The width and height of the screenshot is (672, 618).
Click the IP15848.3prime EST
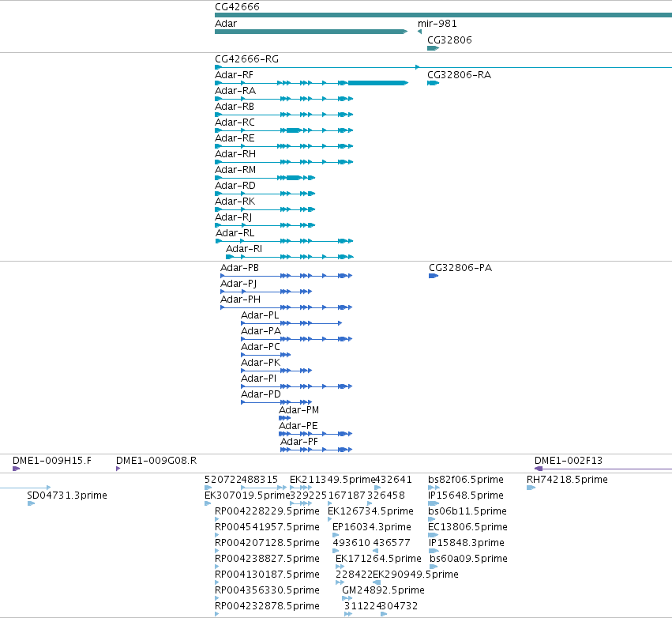[434, 551]
